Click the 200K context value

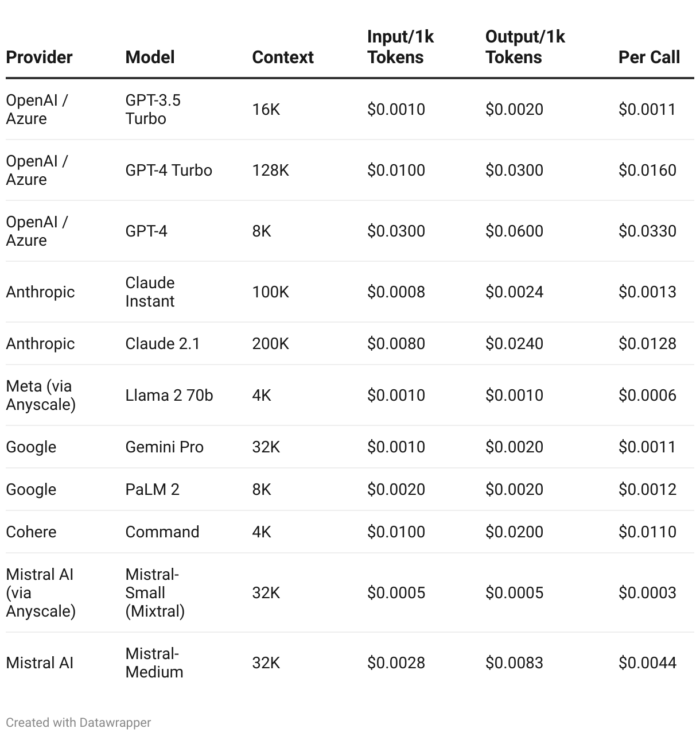click(x=271, y=343)
